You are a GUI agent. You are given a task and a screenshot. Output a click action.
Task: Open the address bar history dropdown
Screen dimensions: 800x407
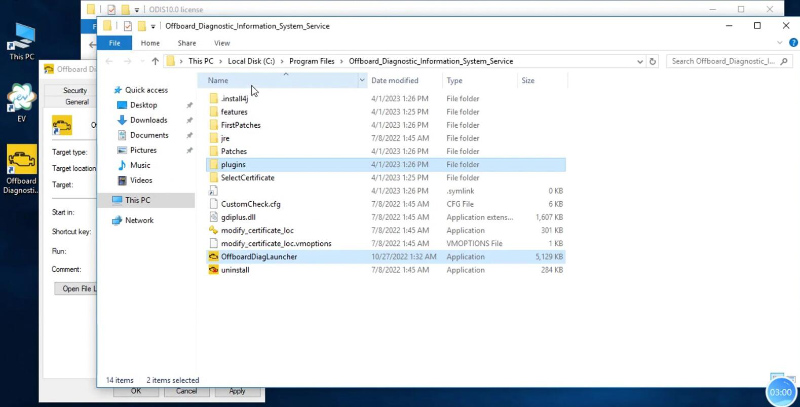(640, 61)
